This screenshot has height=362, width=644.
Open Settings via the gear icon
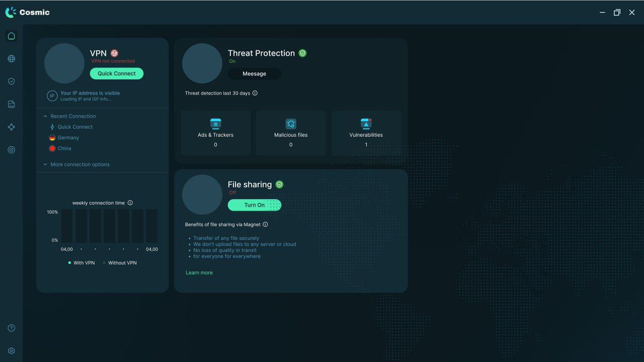pyautogui.click(x=11, y=350)
